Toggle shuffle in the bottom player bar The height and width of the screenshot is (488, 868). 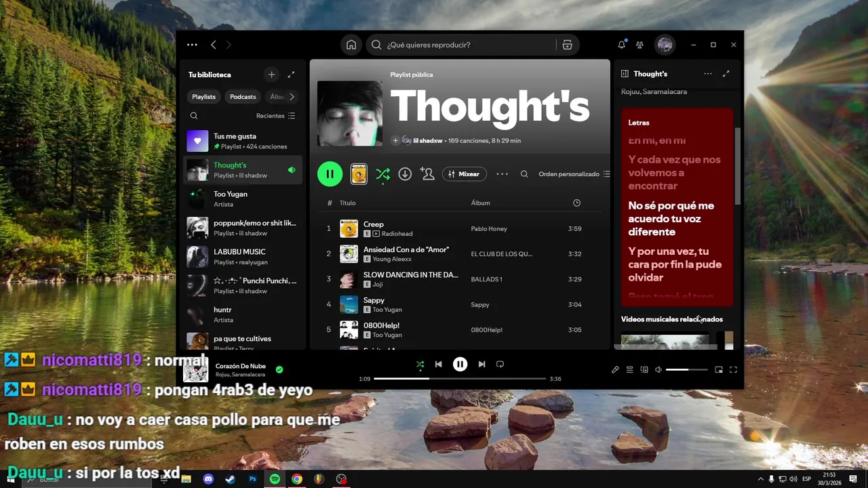(x=420, y=365)
